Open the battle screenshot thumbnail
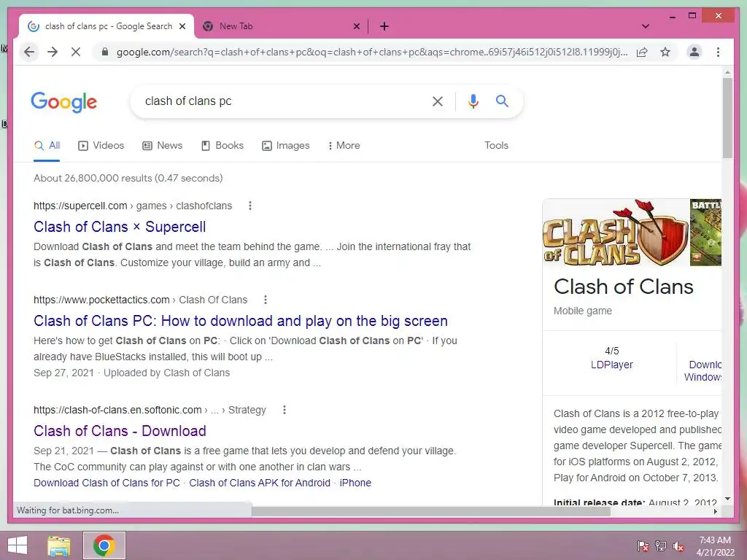The height and width of the screenshot is (560, 747). click(x=705, y=233)
